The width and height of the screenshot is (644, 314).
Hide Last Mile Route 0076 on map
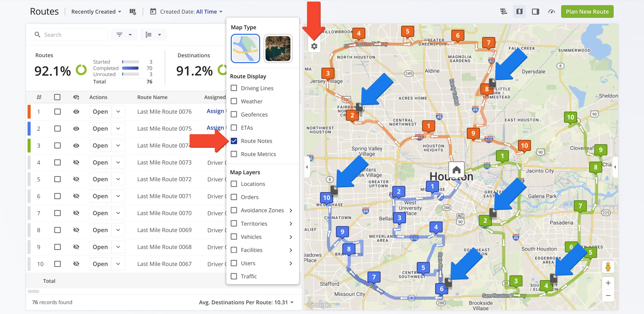(76, 112)
